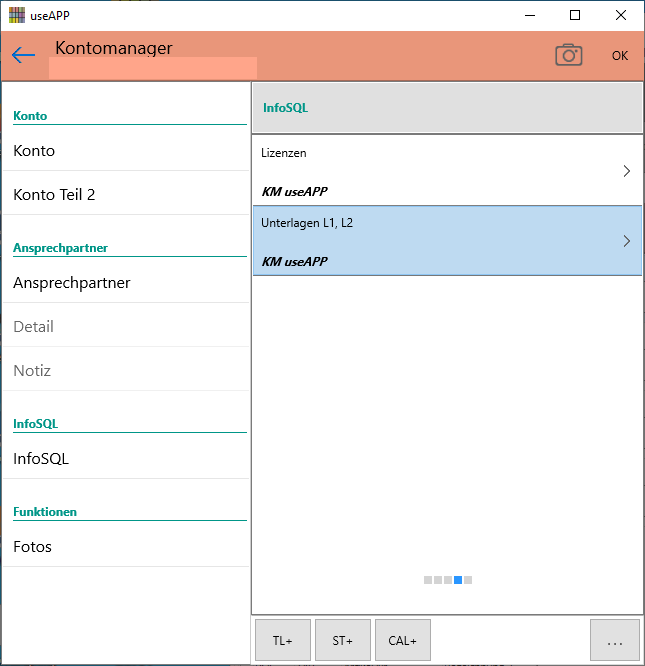Expand the Lizenzen row chevron
Image resolution: width=645 pixels, height=666 pixels.
click(x=627, y=171)
